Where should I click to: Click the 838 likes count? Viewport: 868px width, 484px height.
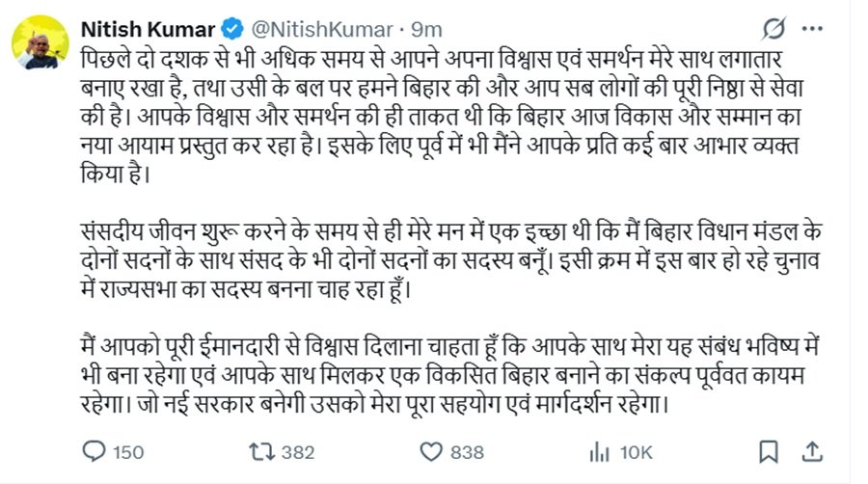[x=467, y=451]
